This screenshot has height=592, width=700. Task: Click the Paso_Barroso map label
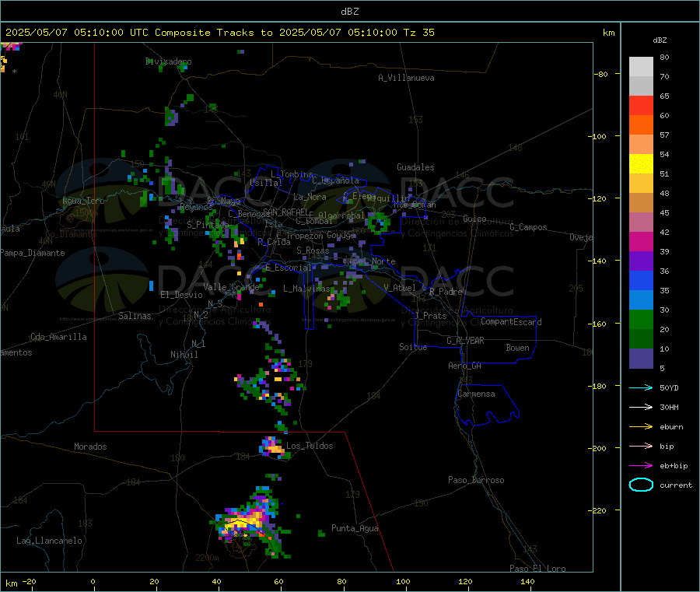coord(476,480)
